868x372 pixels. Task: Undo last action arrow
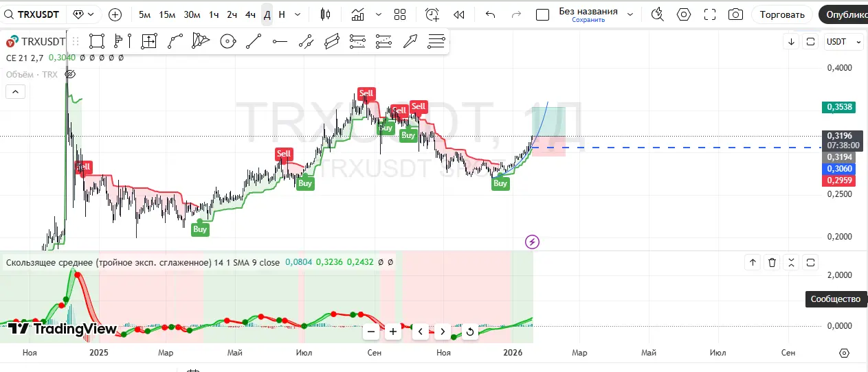(x=490, y=14)
